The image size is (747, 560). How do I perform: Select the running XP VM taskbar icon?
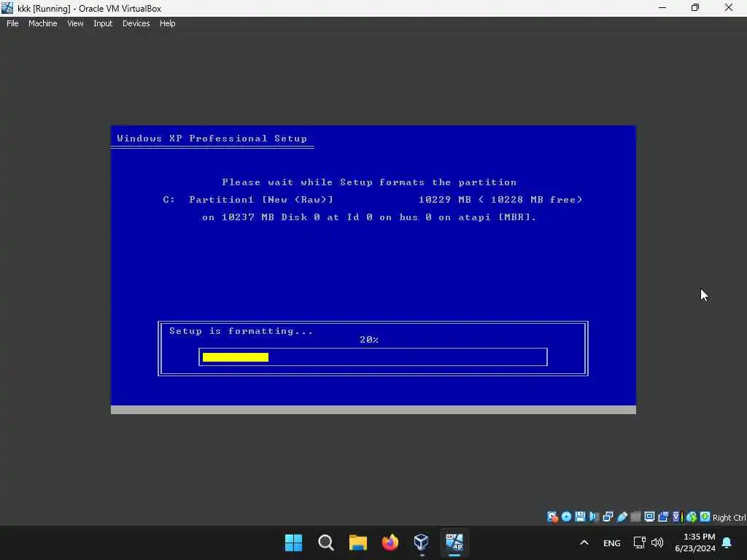pos(454,542)
